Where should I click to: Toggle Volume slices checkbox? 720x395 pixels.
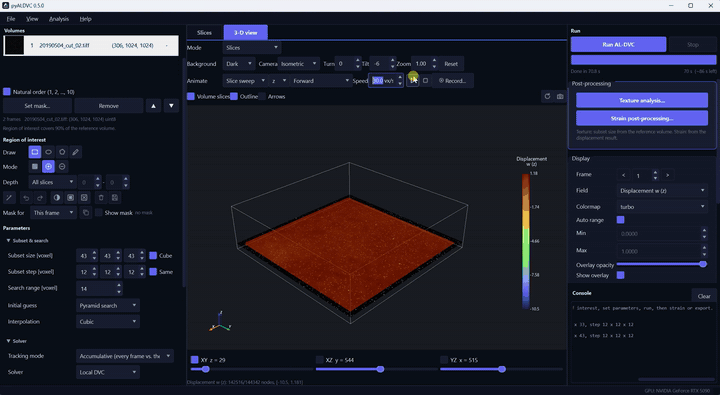coord(191,96)
